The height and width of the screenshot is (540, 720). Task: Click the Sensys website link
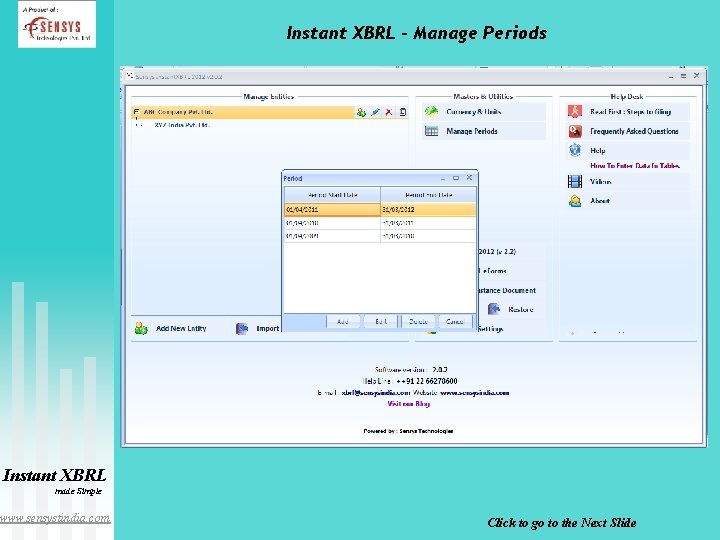474,393
